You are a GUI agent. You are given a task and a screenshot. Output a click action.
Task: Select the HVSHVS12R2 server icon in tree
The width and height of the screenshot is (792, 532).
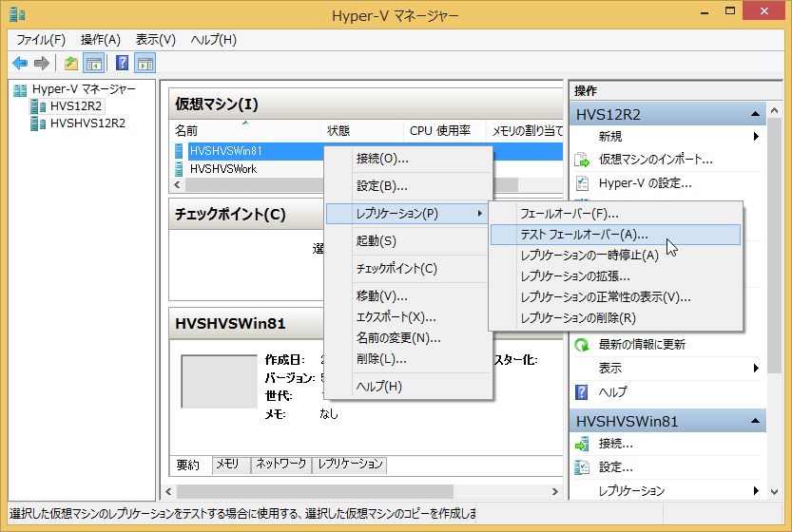[38, 123]
